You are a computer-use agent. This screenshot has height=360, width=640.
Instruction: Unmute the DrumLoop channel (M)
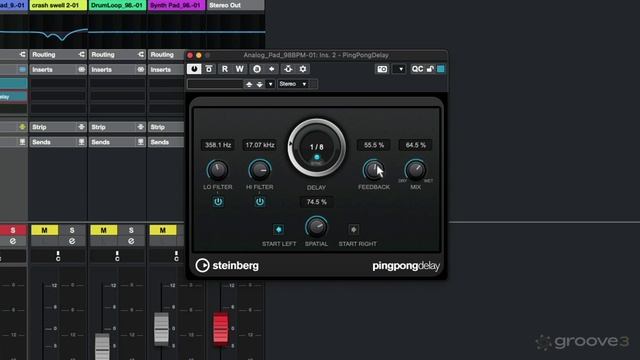click(104, 230)
